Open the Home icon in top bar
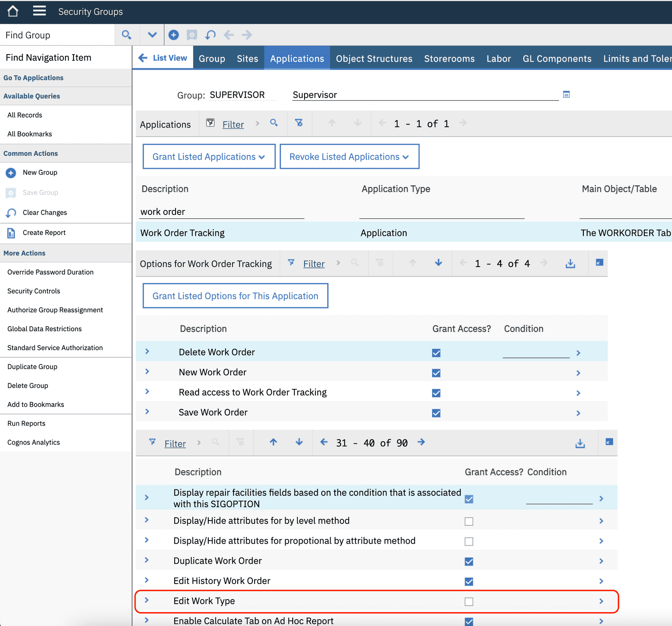 click(12, 11)
